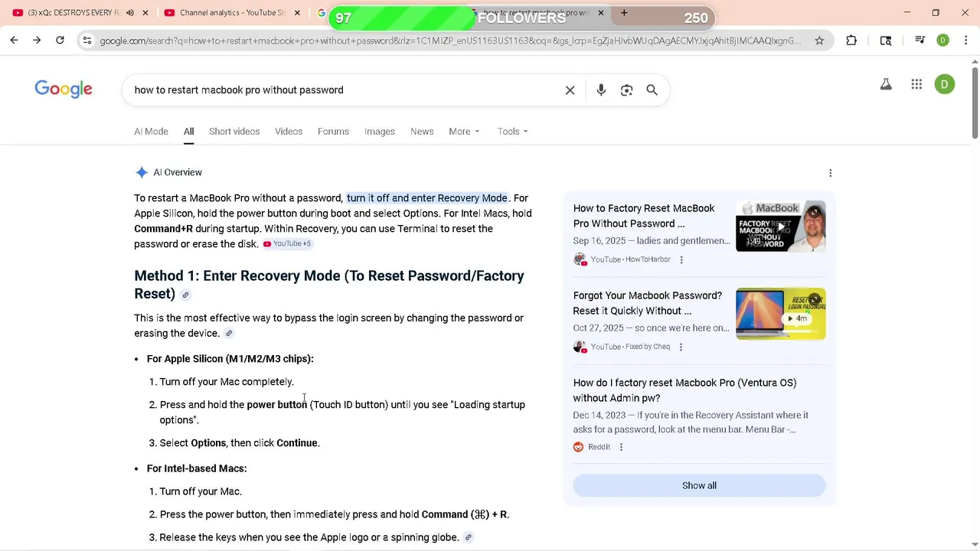Click the link icon after 'spinning globe'
Viewport: 980px width, 551px height.
click(x=468, y=538)
